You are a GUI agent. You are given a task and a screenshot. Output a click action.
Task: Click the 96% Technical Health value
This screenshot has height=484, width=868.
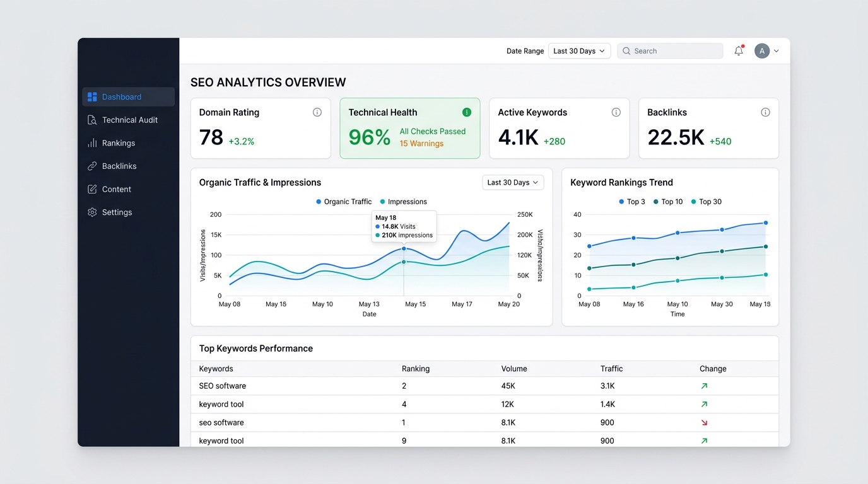pos(370,137)
